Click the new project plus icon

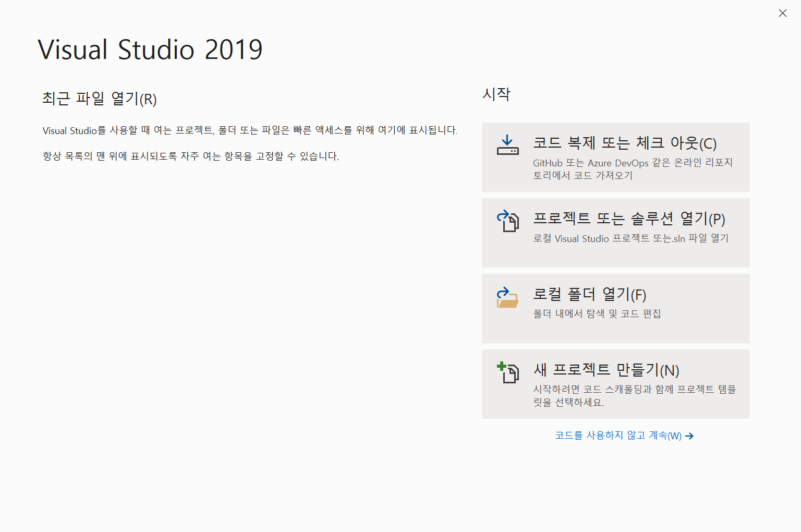pos(507,372)
